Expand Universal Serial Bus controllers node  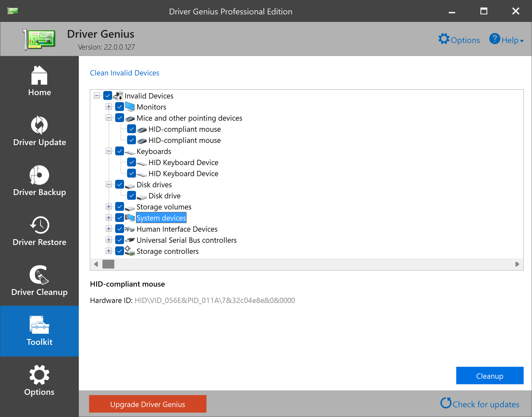tap(109, 240)
